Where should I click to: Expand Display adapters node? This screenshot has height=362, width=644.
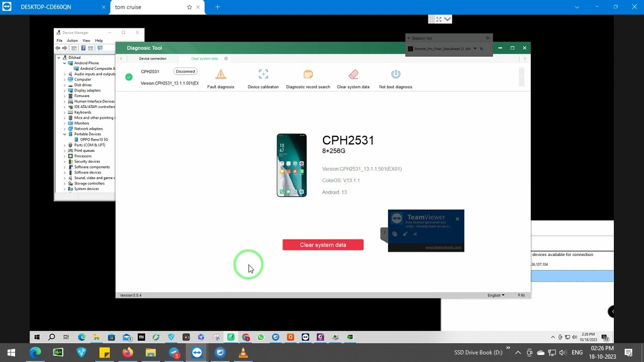[x=64, y=90]
